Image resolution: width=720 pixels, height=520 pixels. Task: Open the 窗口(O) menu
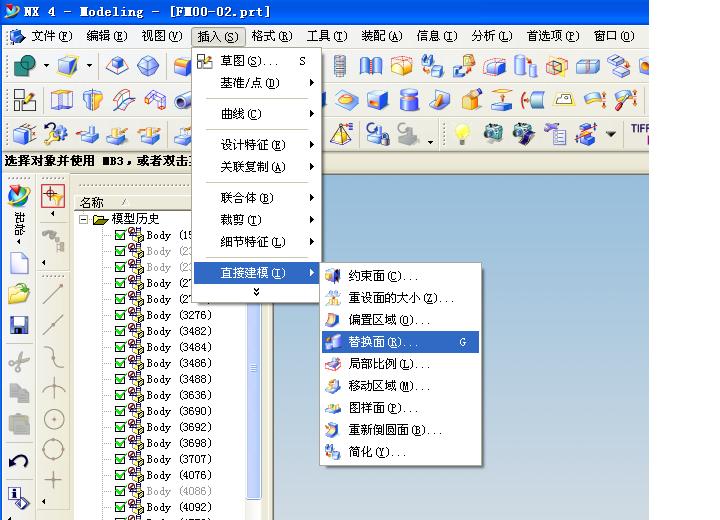pos(614,36)
